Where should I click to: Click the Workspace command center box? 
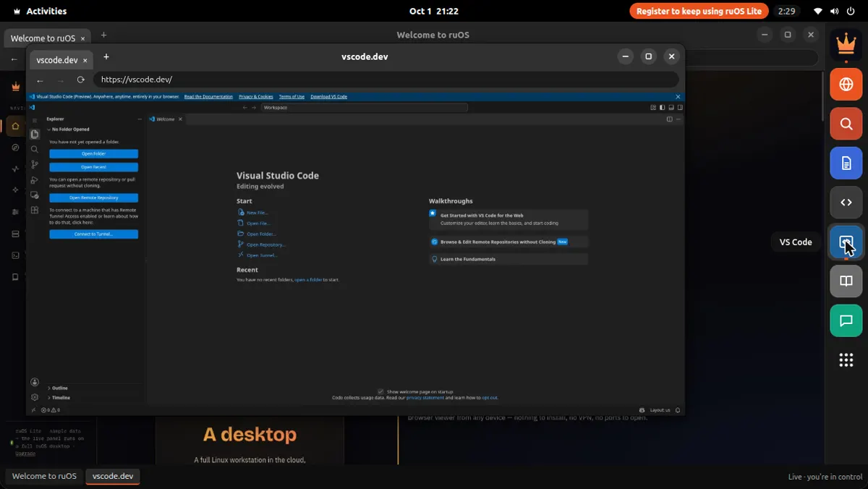click(364, 108)
